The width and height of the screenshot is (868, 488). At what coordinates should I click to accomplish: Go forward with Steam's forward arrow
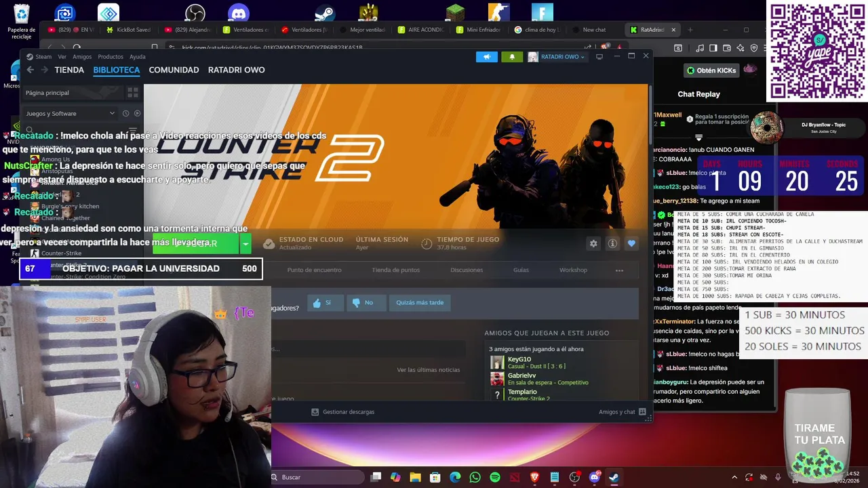(44, 70)
